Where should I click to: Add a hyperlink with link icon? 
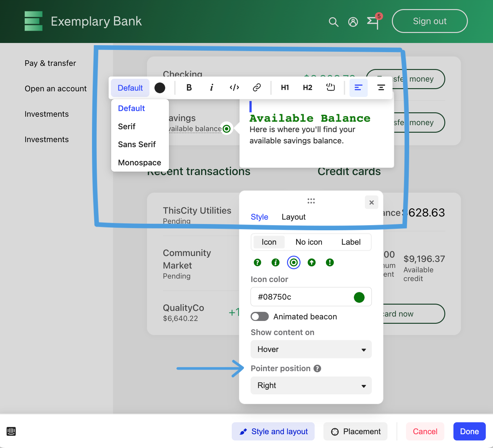[x=257, y=88]
